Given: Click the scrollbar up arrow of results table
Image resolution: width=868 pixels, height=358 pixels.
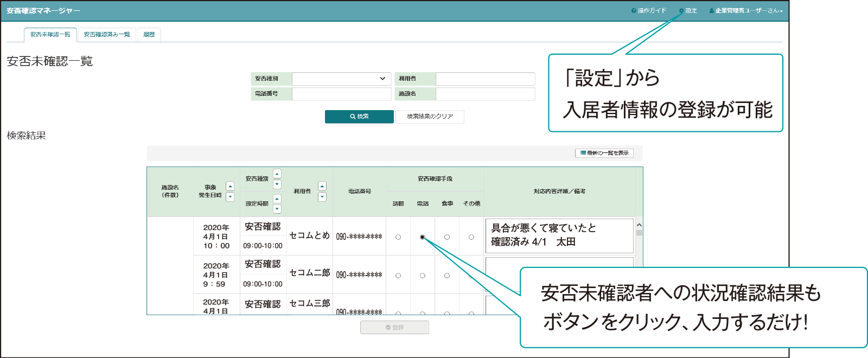Looking at the screenshot, I should pos(639,225).
